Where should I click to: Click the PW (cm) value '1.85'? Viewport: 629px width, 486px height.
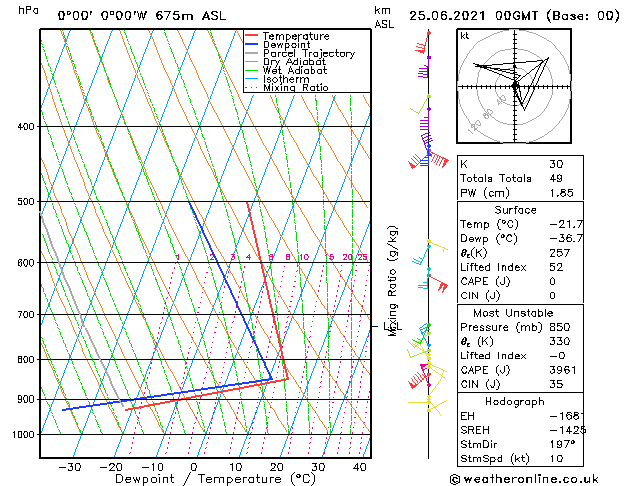point(561,193)
